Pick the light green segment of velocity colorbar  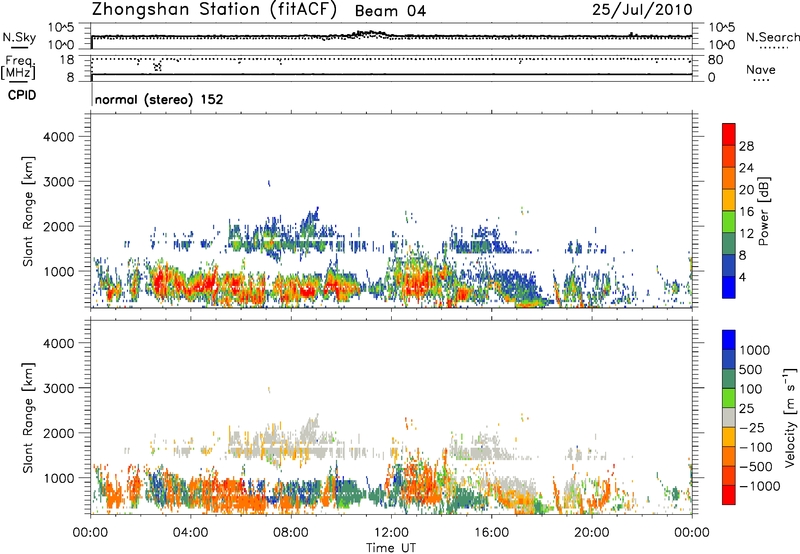tap(729, 398)
